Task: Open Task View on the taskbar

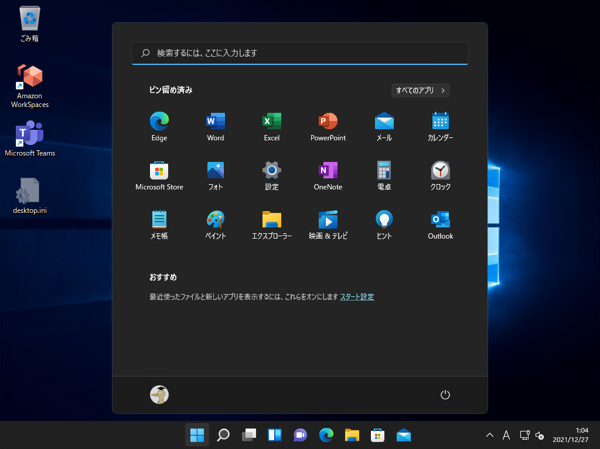Action: [249, 435]
